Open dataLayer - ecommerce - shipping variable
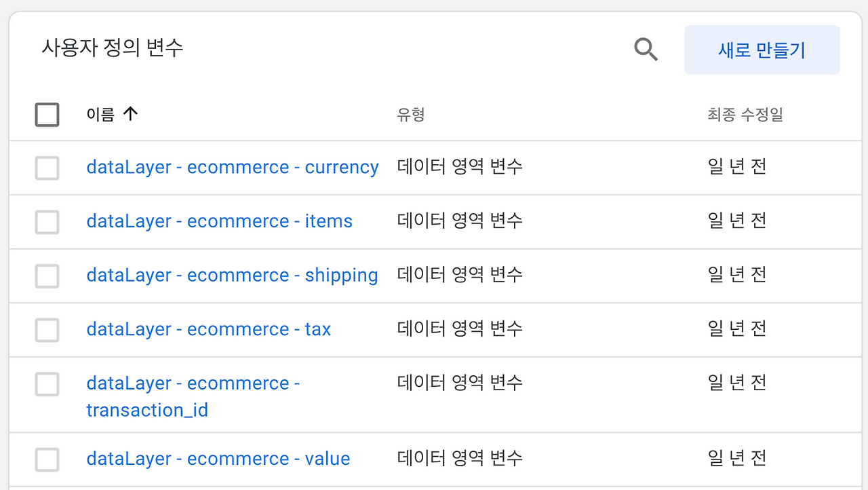Screen dimensions: 868x490 tap(232, 276)
